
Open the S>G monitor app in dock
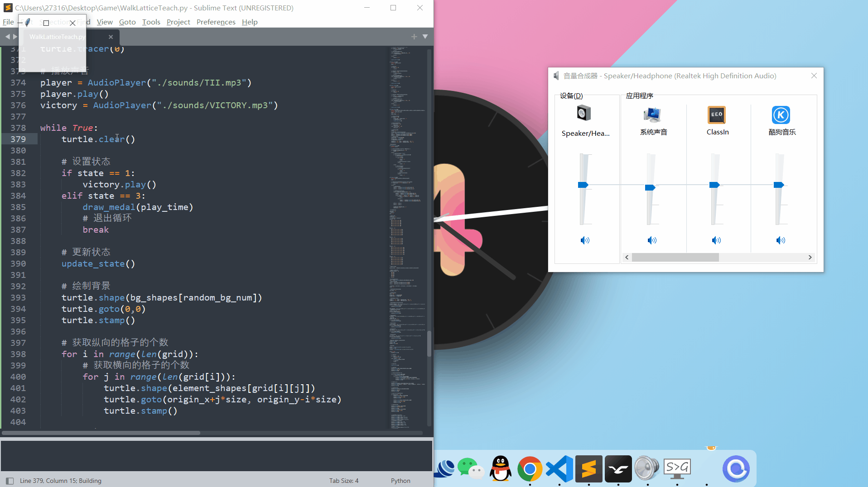(x=677, y=469)
